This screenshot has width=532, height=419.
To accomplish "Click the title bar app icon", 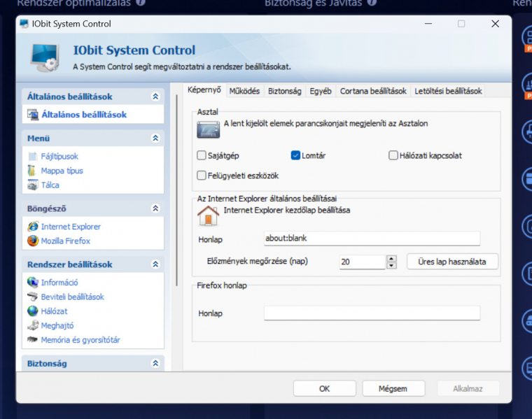I will (24, 24).
